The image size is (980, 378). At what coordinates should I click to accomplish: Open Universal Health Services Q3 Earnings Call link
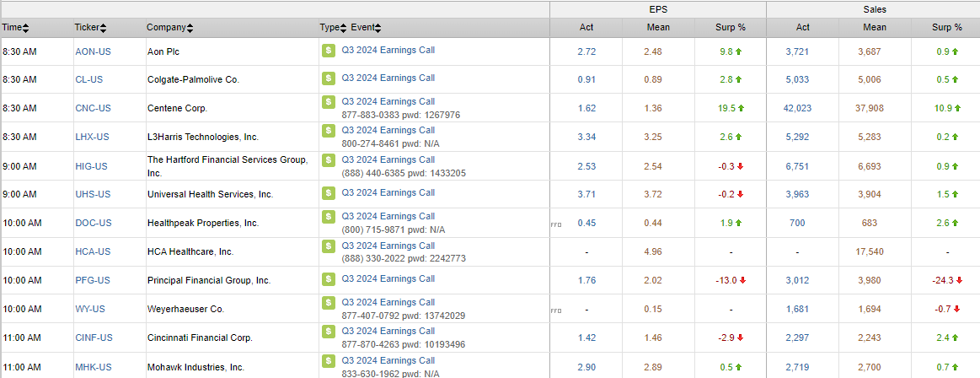tap(388, 192)
